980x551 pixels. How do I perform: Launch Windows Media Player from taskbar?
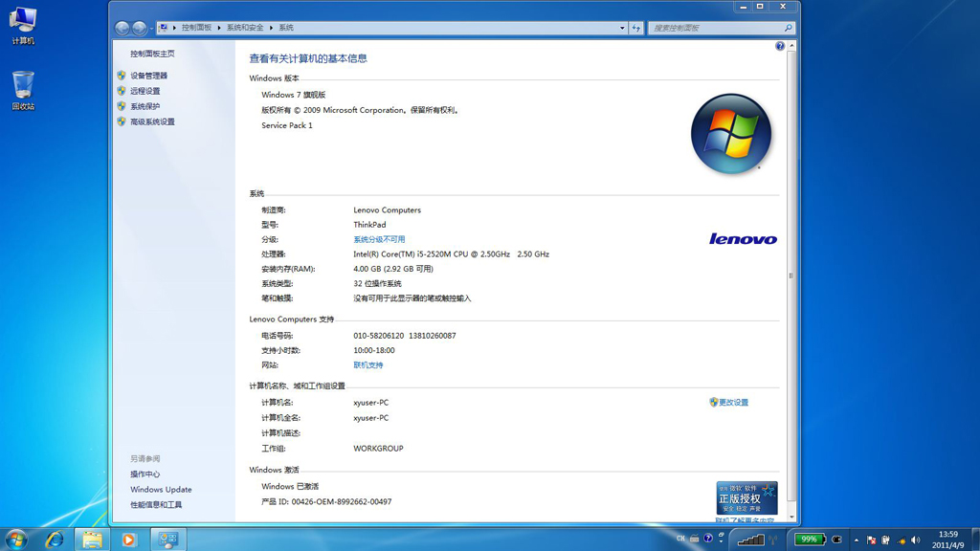pyautogui.click(x=129, y=540)
